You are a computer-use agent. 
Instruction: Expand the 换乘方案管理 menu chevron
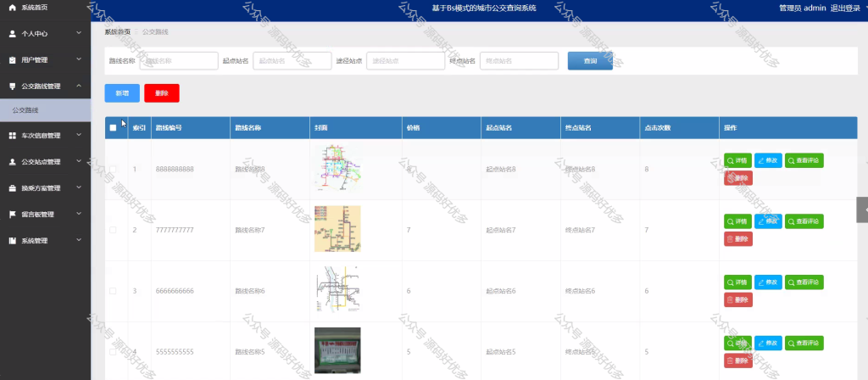pos(79,187)
